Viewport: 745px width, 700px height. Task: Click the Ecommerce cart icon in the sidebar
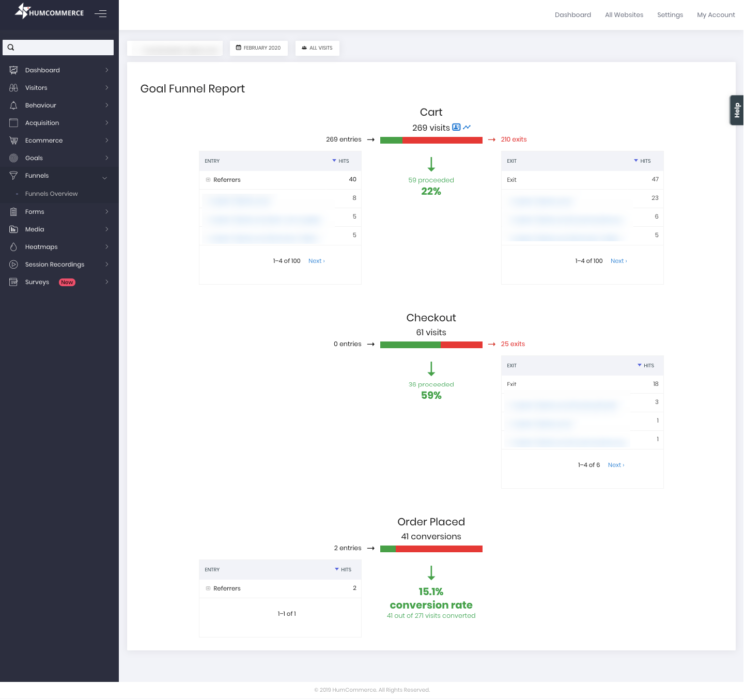click(x=13, y=141)
